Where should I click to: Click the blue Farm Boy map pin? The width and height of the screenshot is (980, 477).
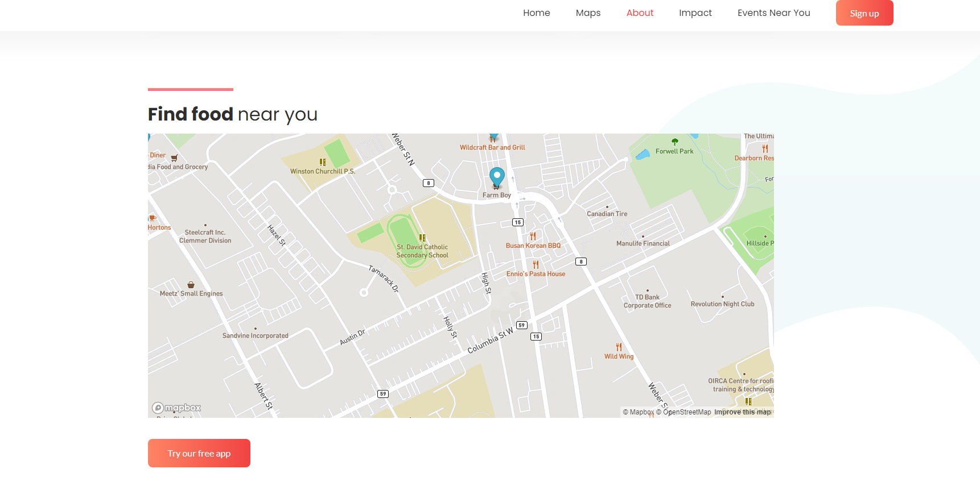click(497, 177)
